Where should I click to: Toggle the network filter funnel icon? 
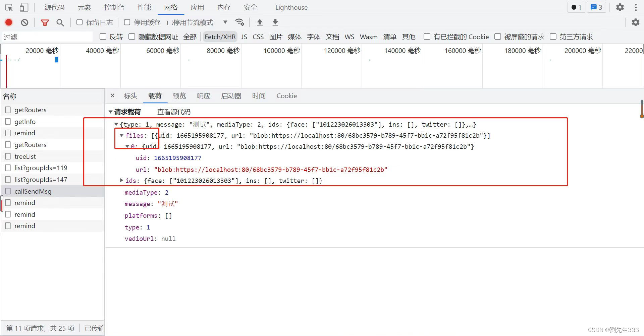tap(45, 22)
